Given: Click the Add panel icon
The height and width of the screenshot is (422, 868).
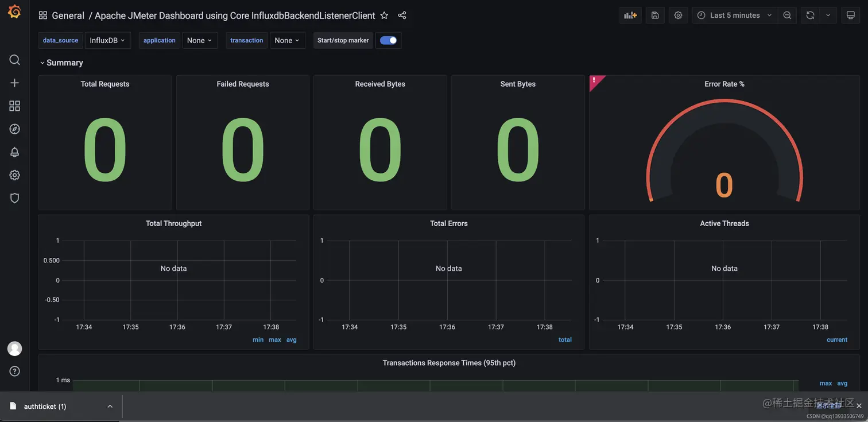Looking at the screenshot, I should (630, 16).
